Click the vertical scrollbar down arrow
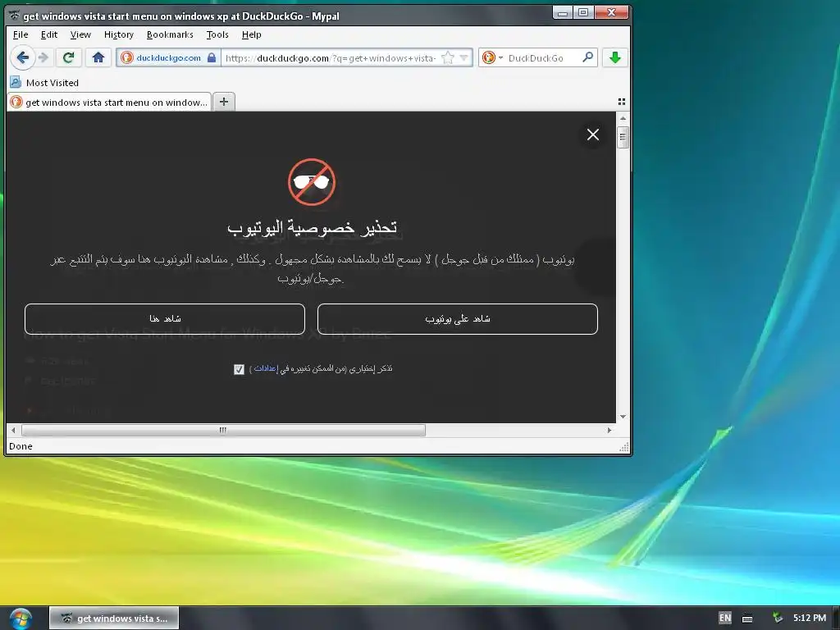Image resolution: width=840 pixels, height=630 pixels. point(623,416)
